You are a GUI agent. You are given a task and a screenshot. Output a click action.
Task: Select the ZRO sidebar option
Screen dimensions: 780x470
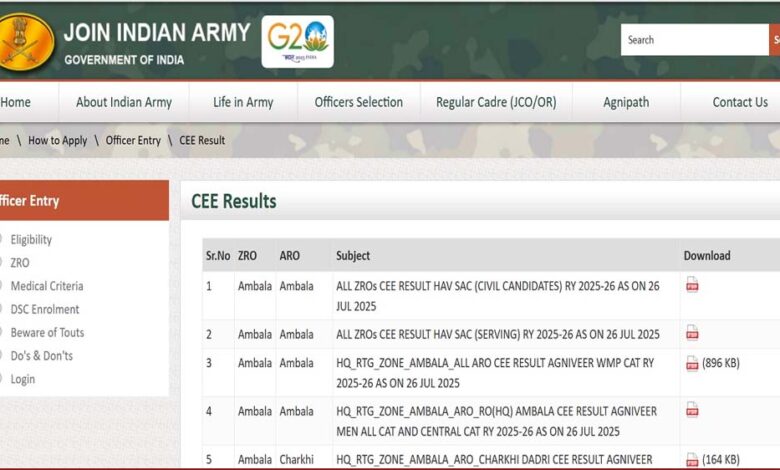click(x=20, y=263)
